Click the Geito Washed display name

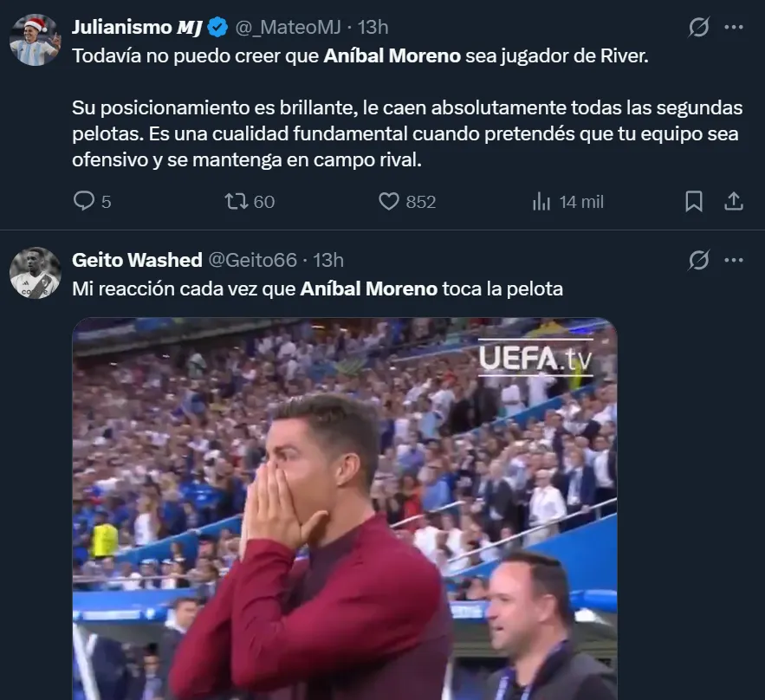point(137,260)
